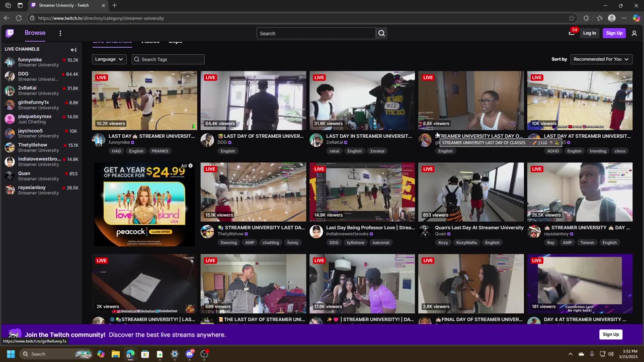This screenshot has height=362, width=644.
Task: Click the trending tag on the stream card
Action: point(598,151)
